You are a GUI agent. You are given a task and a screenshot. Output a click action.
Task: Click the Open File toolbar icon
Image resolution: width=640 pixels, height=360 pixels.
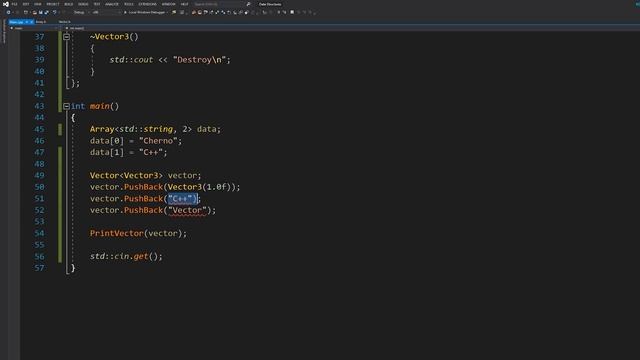(35, 12)
